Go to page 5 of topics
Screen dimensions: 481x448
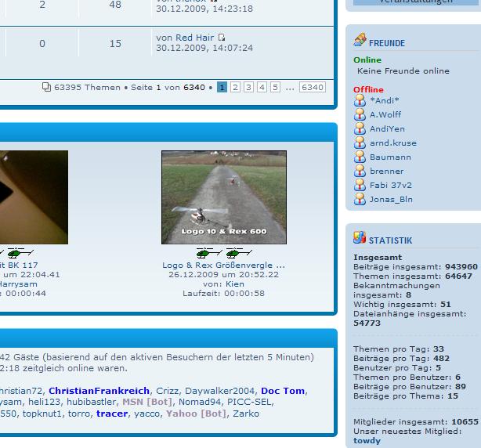(275, 87)
